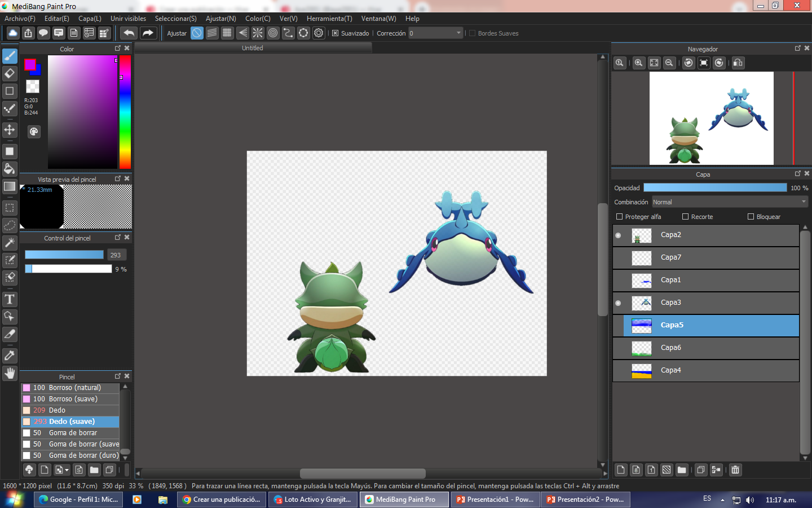
Task: Undock the Navegador panel
Action: (x=798, y=49)
